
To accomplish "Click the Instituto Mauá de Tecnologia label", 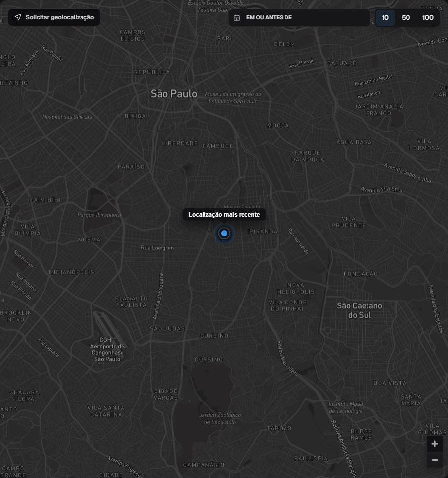I will tap(346, 407).
